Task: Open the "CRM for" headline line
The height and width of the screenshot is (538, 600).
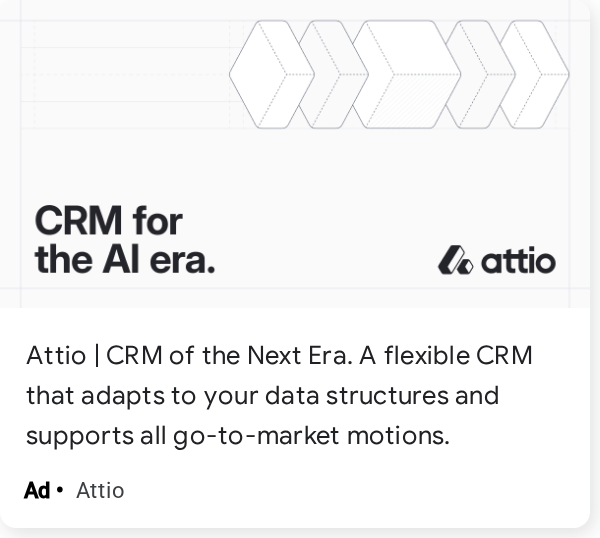Action: 108,220
